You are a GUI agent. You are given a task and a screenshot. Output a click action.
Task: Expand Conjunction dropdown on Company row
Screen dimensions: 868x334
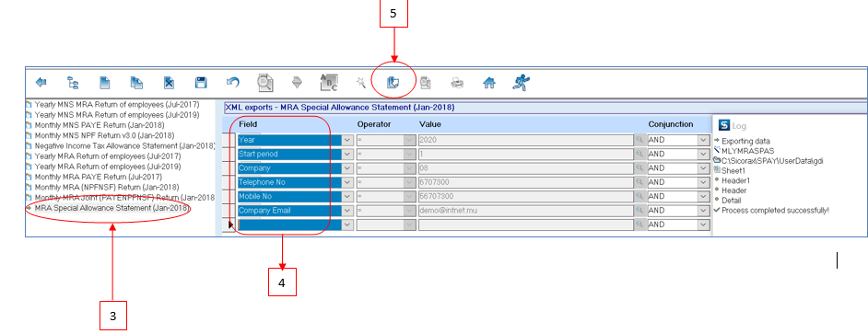click(x=704, y=168)
